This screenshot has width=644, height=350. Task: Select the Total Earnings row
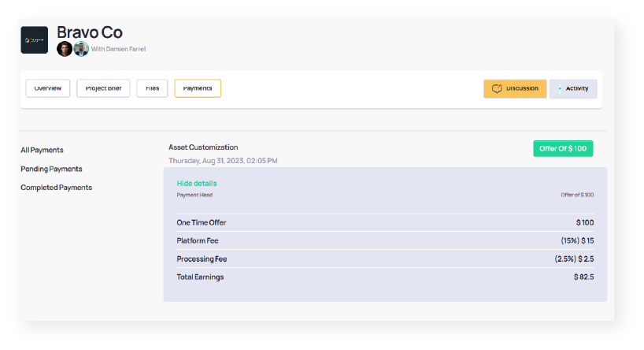point(385,277)
